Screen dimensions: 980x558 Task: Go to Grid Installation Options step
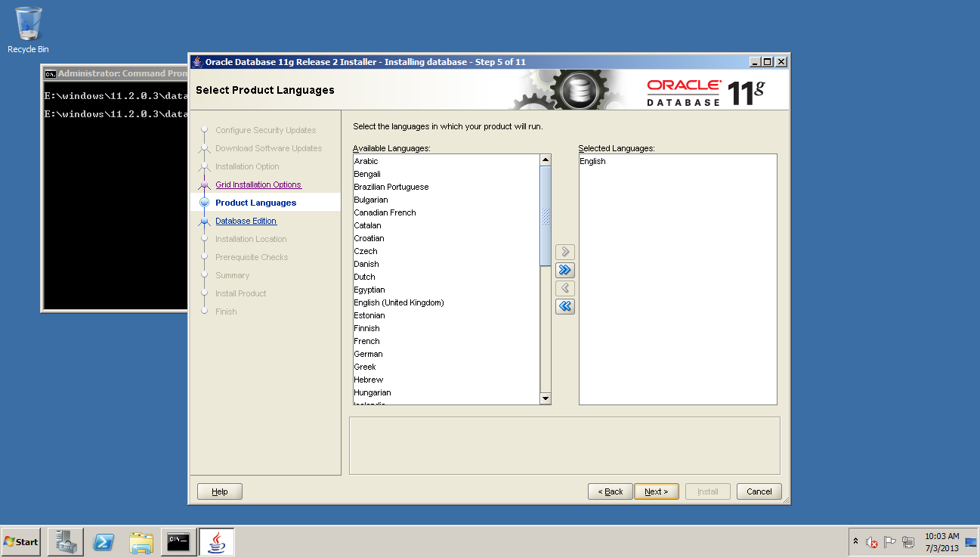pos(258,184)
